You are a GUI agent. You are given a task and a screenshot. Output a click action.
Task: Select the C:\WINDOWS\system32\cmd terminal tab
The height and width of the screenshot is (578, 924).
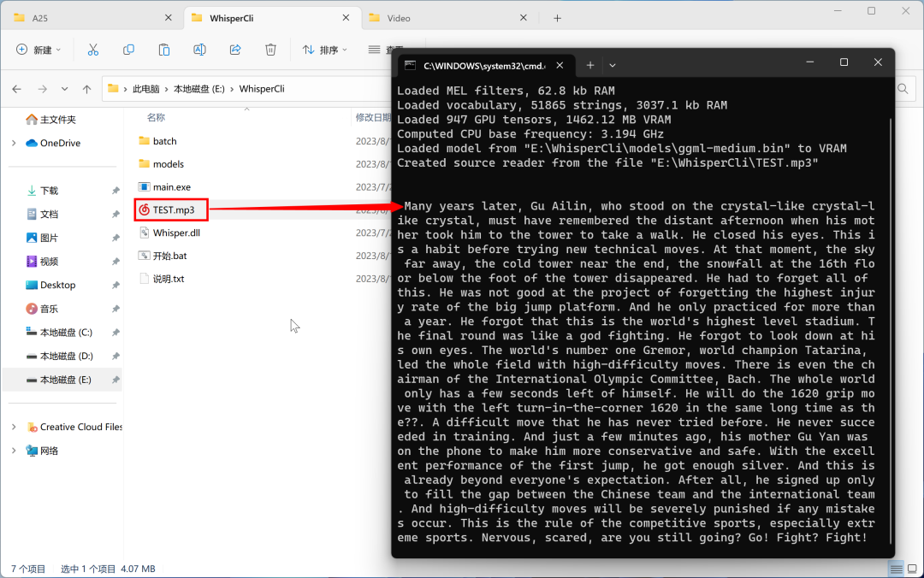[484, 65]
